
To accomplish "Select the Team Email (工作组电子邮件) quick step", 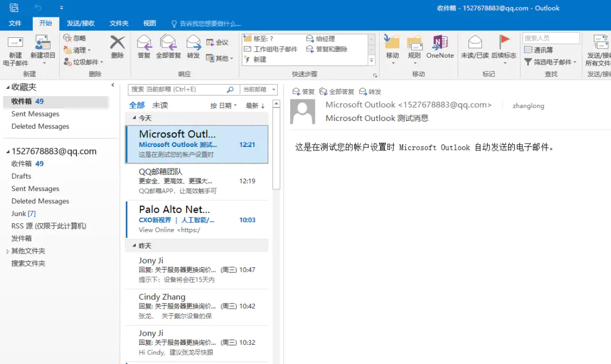I will pyautogui.click(x=270, y=49).
